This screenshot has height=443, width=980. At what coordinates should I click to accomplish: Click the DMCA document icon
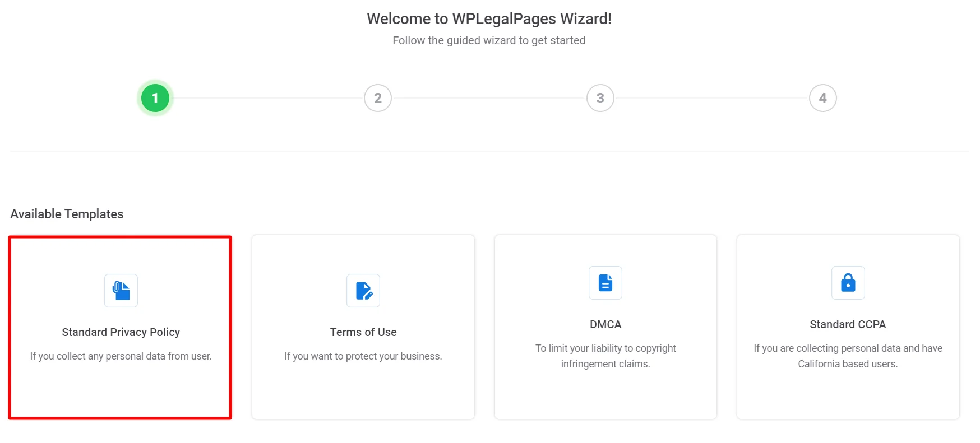605,283
